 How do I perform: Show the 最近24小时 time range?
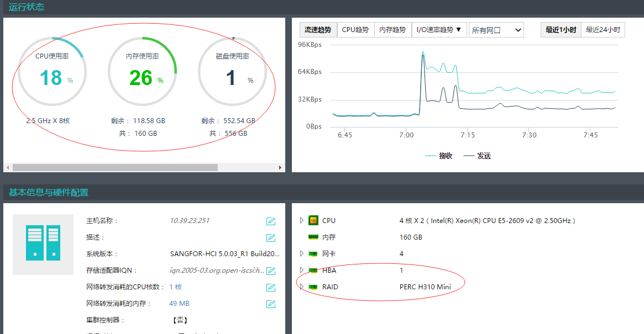(603, 30)
